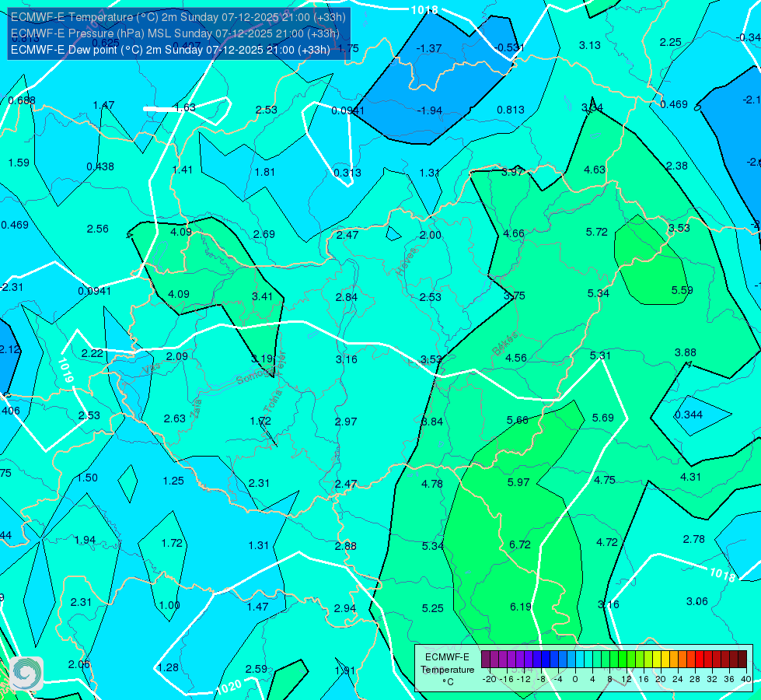Click the 5.25 temperature value
This screenshot has height=700, width=761.
pyautogui.click(x=432, y=608)
